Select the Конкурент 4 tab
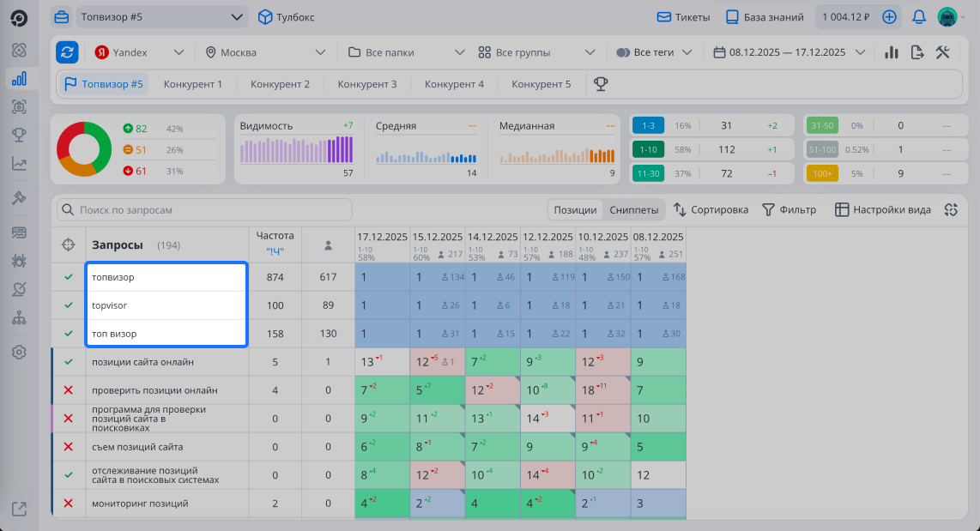Viewport: 980px width, 531px height. coord(454,84)
